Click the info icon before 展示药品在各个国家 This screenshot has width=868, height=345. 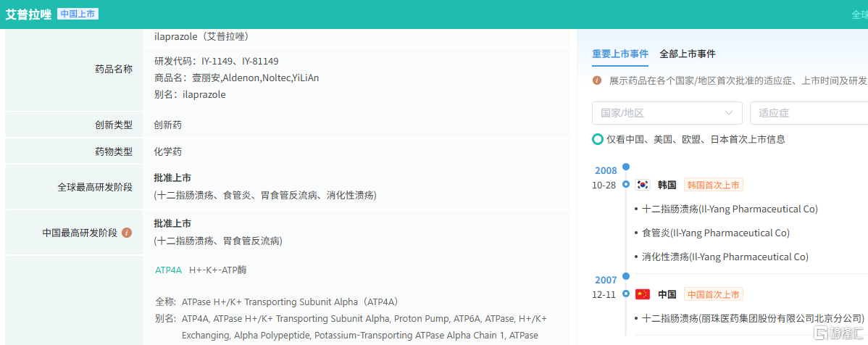coord(597,80)
